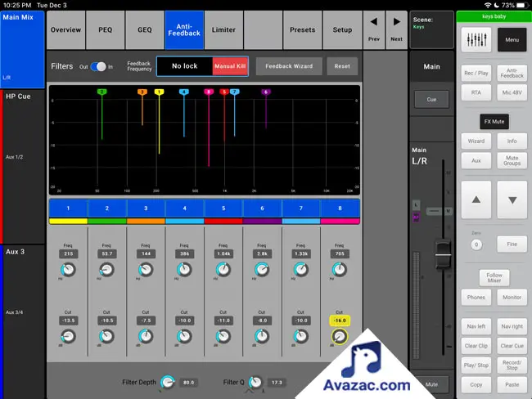The width and height of the screenshot is (532, 399).
Task: Click the filter 7 Cut knob
Action: [x=301, y=336]
